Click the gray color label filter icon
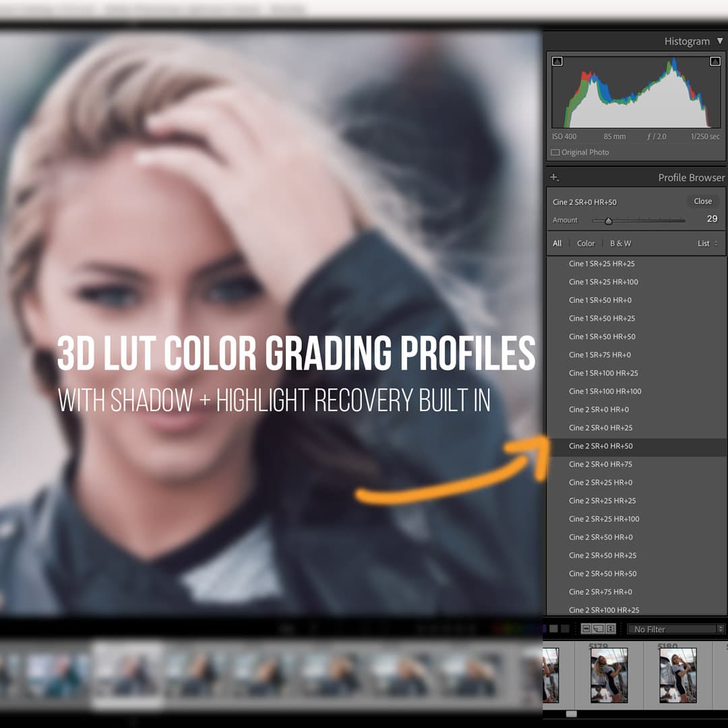Screen dimensions: 728x728 [x=555, y=629]
